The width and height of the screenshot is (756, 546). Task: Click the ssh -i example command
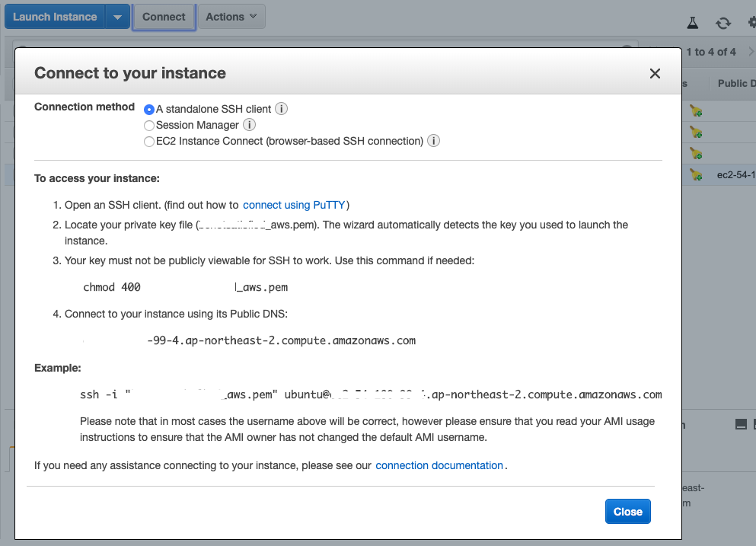click(x=370, y=394)
